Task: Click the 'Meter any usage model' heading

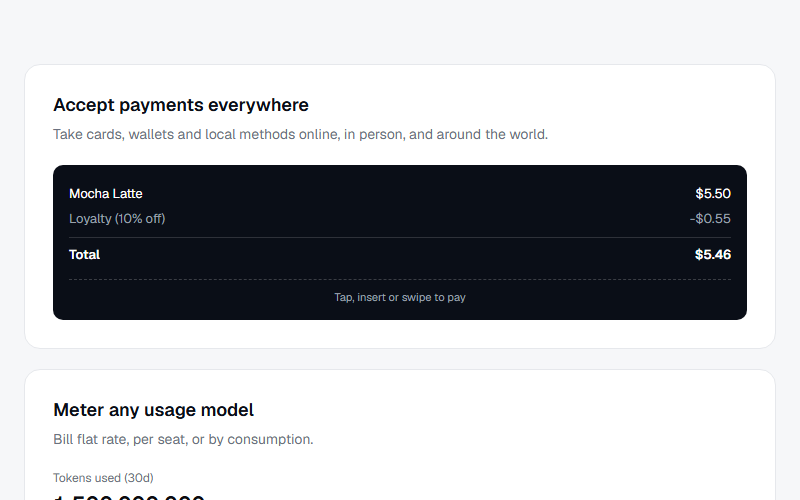Action: pyautogui.click(x=153, y=410)
